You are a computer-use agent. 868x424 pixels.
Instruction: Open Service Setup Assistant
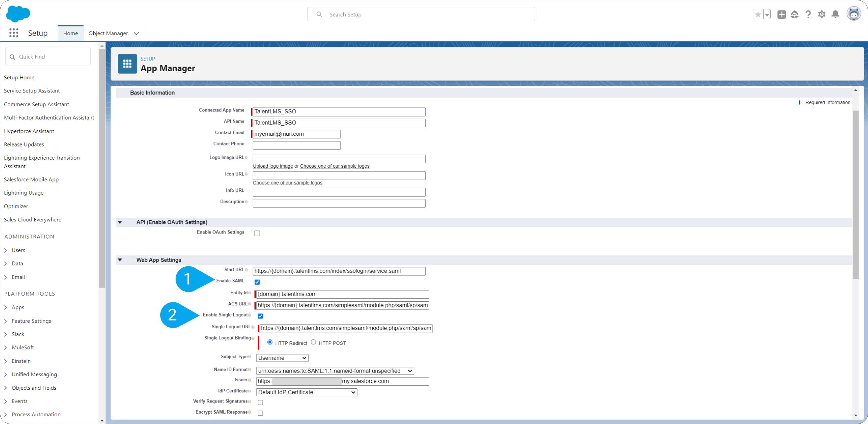[32, 91]
